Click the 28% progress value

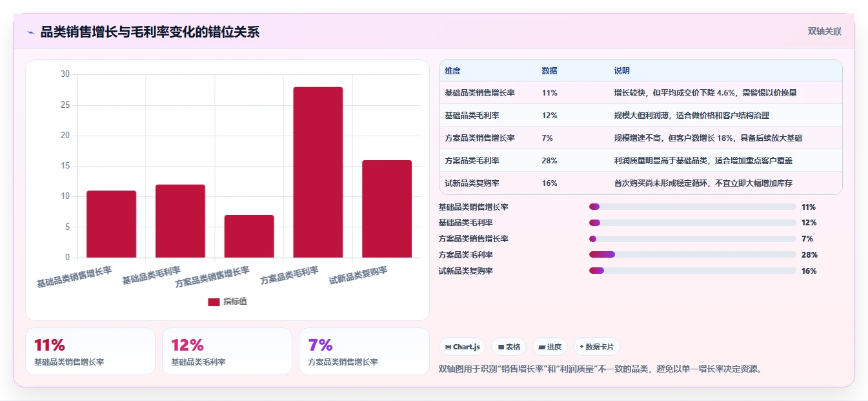pos(809,255)
